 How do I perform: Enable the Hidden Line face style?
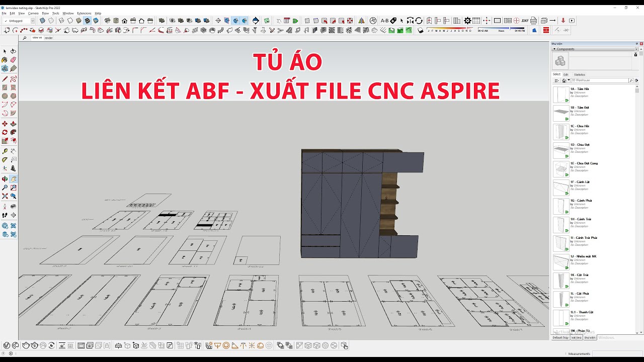click(70, 21)
